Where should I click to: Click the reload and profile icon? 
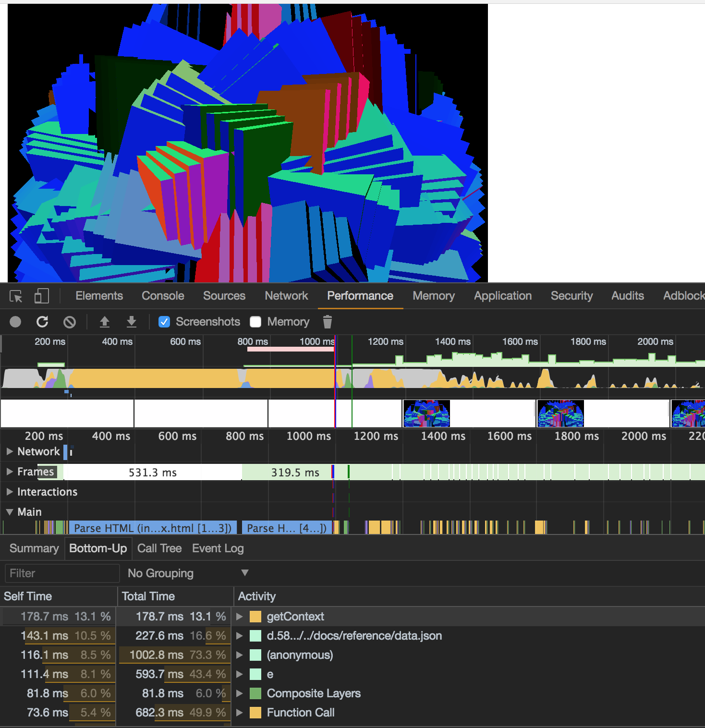pos(42,322)
